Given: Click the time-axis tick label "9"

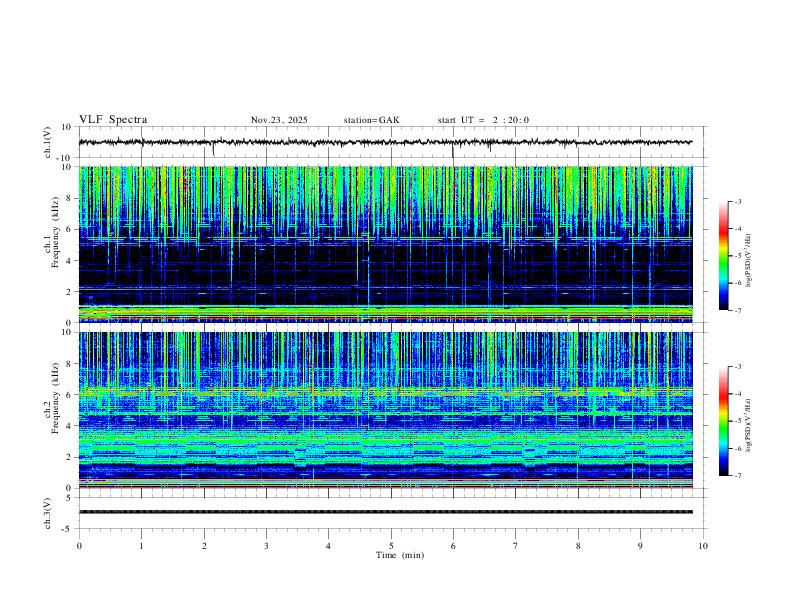Looking at the screenshot, I should [640, 546].
